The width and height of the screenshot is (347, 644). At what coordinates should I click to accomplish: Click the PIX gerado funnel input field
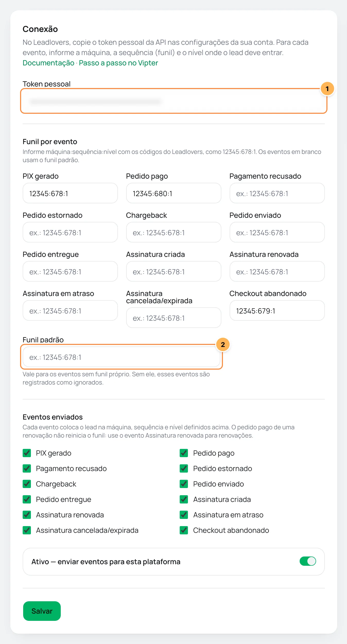point(70,193)
